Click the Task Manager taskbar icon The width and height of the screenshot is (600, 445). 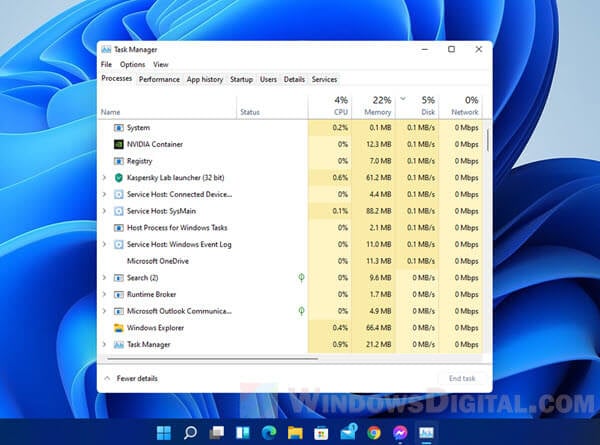(426, 433)
